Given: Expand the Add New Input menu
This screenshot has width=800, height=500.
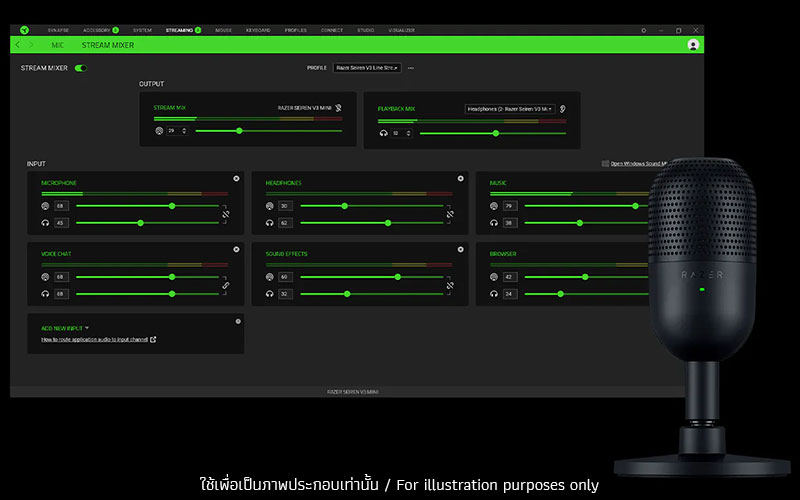Looking at the screenshot, I should pyautogui.click(x=65, y=328).
